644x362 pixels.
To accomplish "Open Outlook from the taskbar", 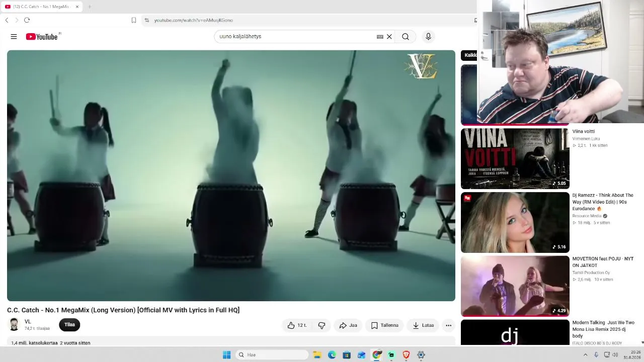I will click(x=362, y=355).
